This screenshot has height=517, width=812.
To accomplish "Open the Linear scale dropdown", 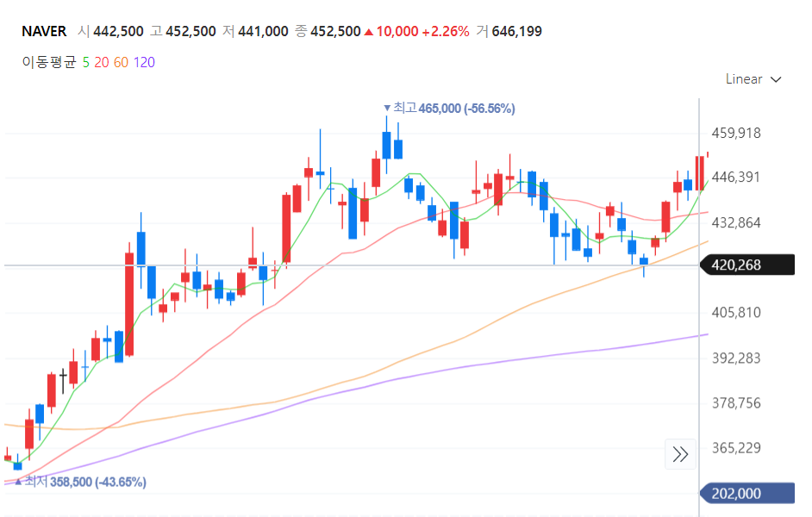I will (753, 79).
